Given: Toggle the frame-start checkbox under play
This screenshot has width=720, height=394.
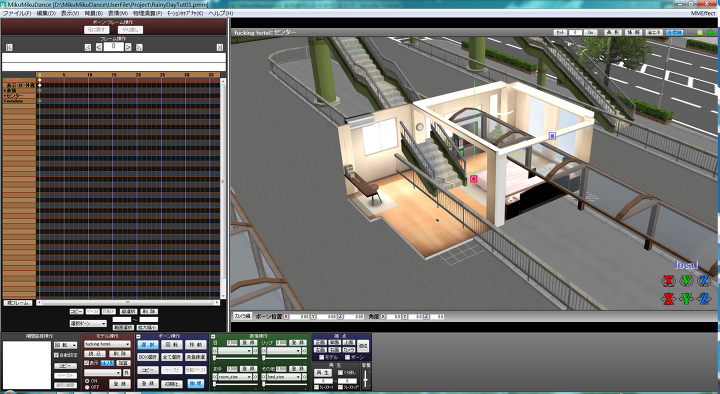Looking at the screenshot, I should 316,388.
